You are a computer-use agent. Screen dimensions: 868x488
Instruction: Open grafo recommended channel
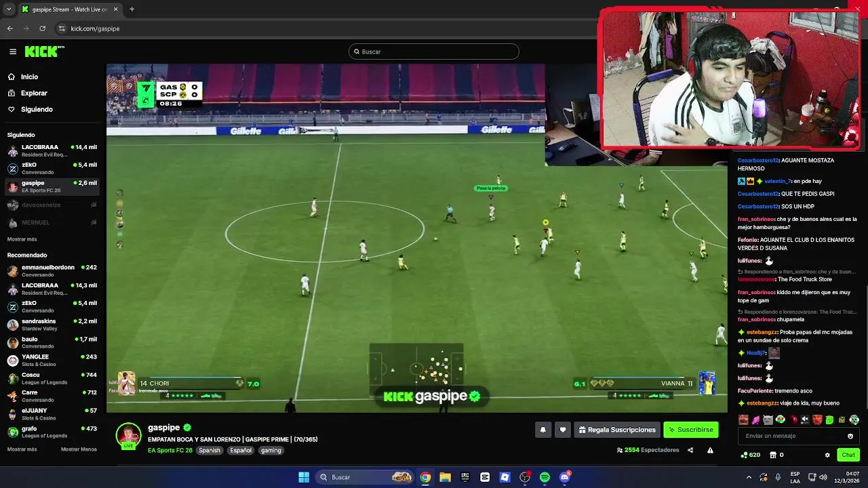pyautogui.click(x=52, y=432)
